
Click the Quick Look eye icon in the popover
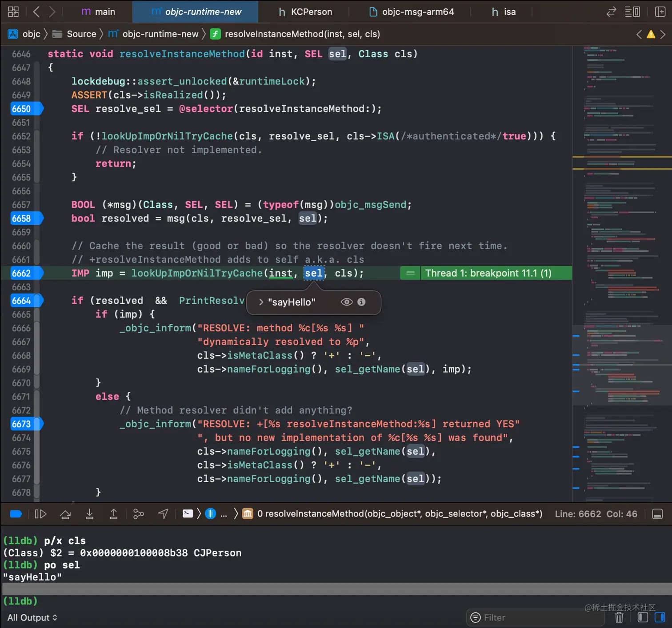pos(347,302)
